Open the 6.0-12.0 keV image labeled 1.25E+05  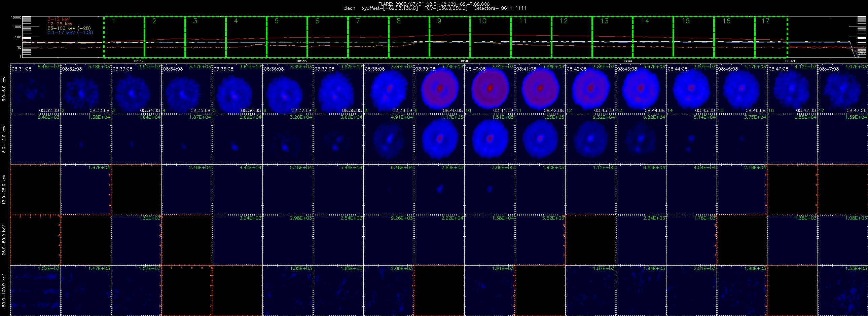click(540, 139)
